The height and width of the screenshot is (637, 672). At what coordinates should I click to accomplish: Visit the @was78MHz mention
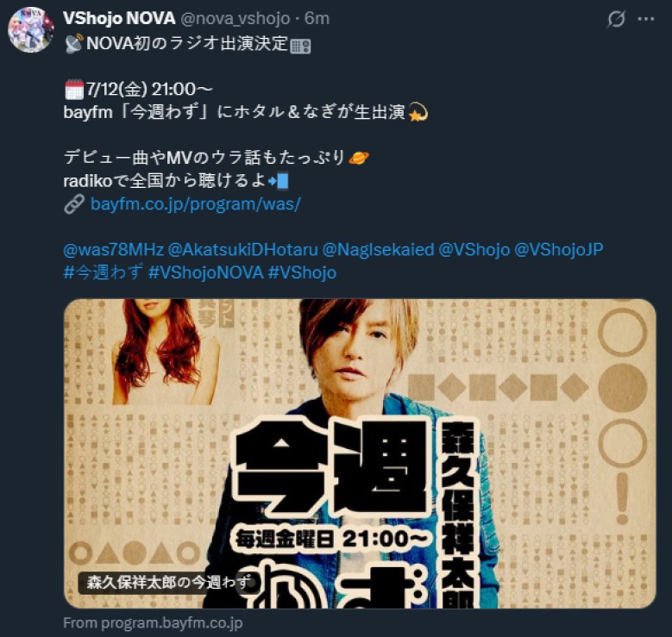pos(114,249)
